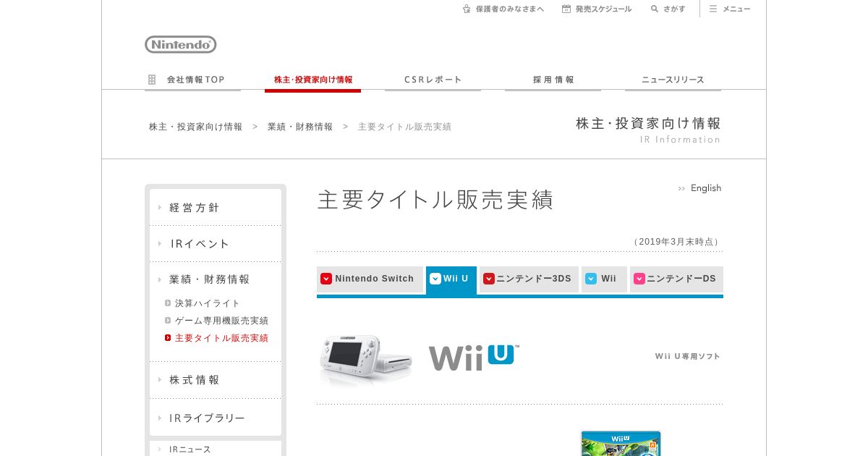Open the 発売スケジュール link
This screenshot has height=456, width=868.
(597, 9)
